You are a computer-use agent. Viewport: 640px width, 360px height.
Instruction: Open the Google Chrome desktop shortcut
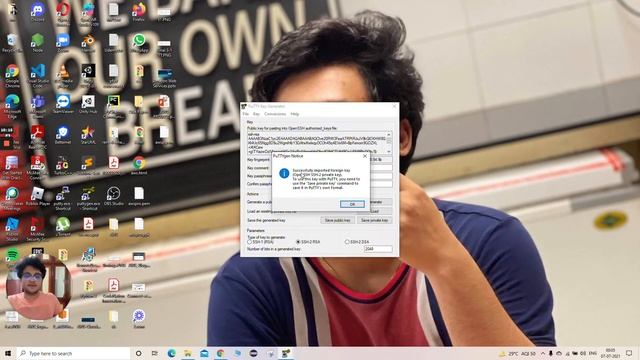[x=12, y=76]
